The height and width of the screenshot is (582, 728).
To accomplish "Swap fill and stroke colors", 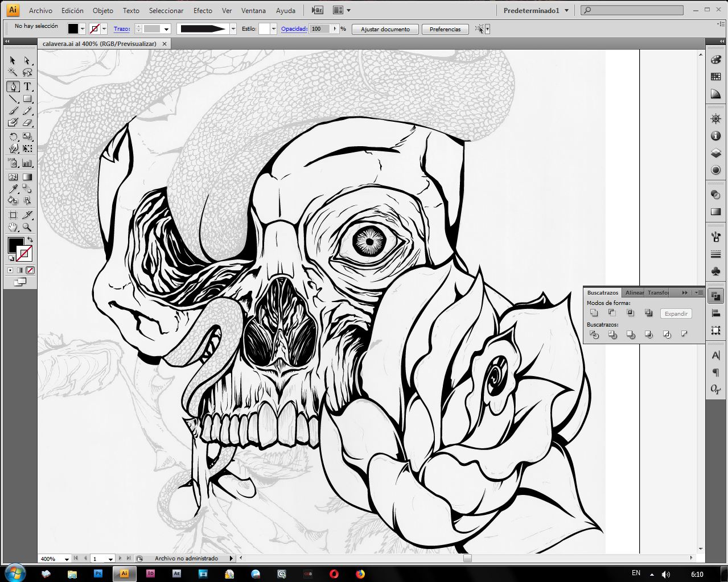I will [x=30, y=240].
